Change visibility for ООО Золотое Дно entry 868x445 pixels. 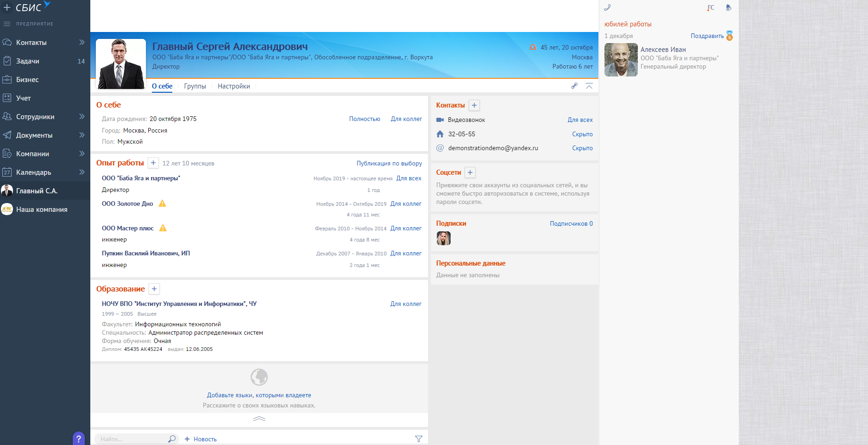(406, 203)
